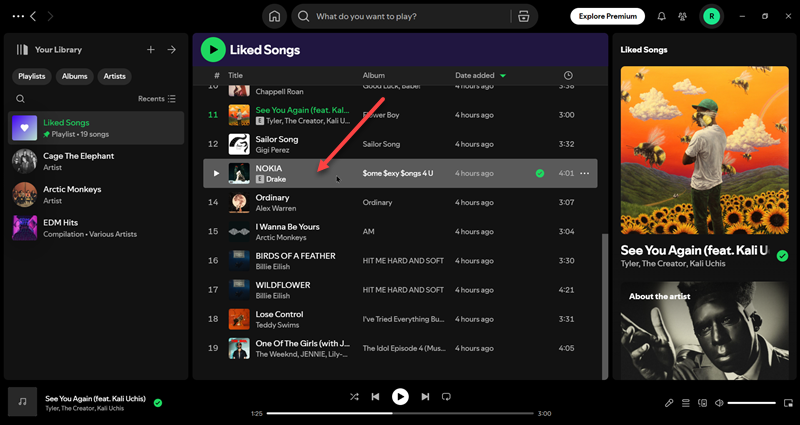Go forward with the right arrow
Viewport: 800px width, 425px height.
pos(50,16)
